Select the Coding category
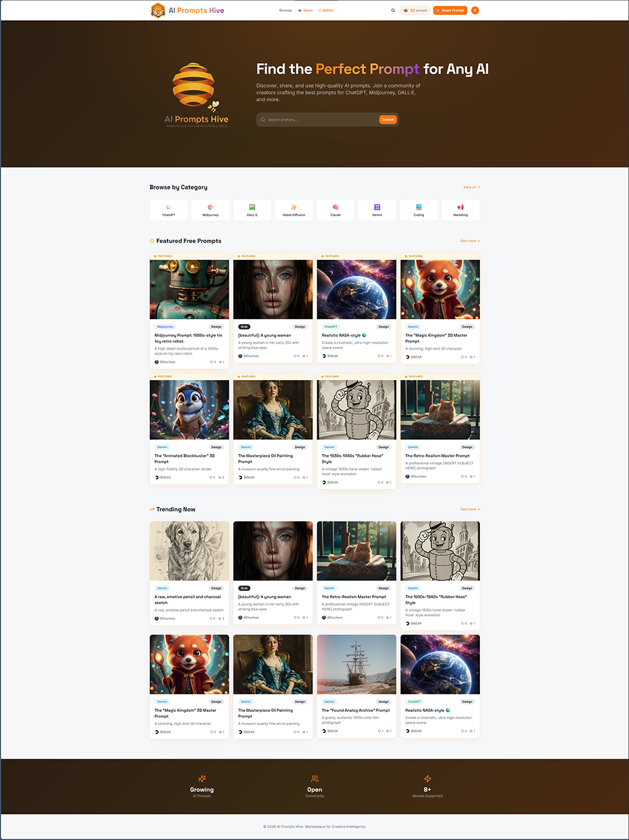Screen dimensions: 629x840 pos(419,210)
